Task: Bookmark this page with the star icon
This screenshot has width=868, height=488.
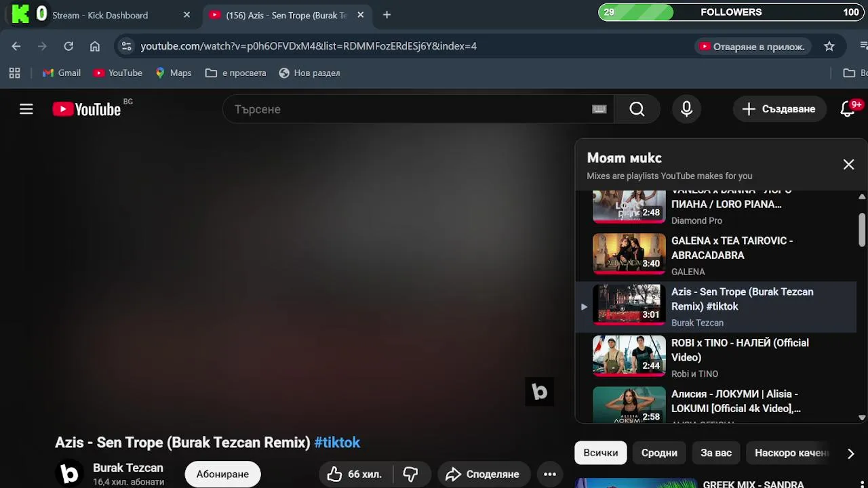Action: 829,46
